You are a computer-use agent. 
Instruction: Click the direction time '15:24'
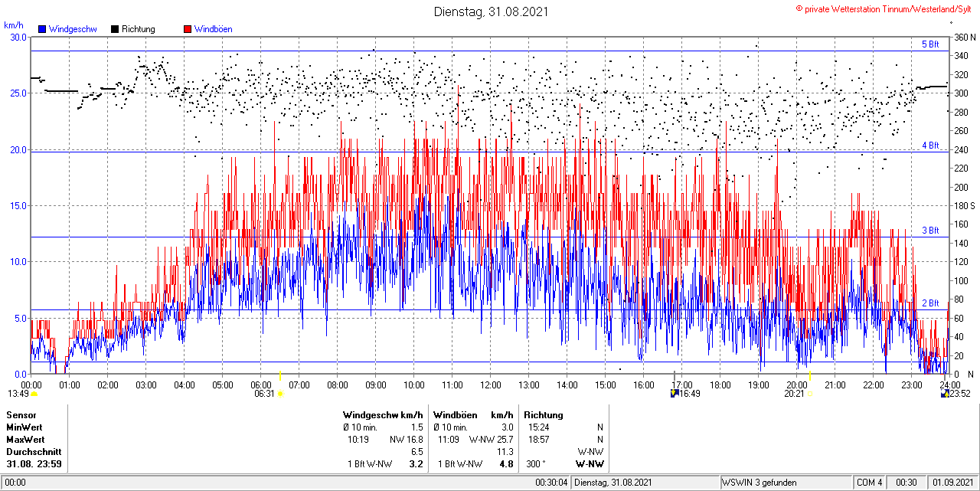click(538, 427)
